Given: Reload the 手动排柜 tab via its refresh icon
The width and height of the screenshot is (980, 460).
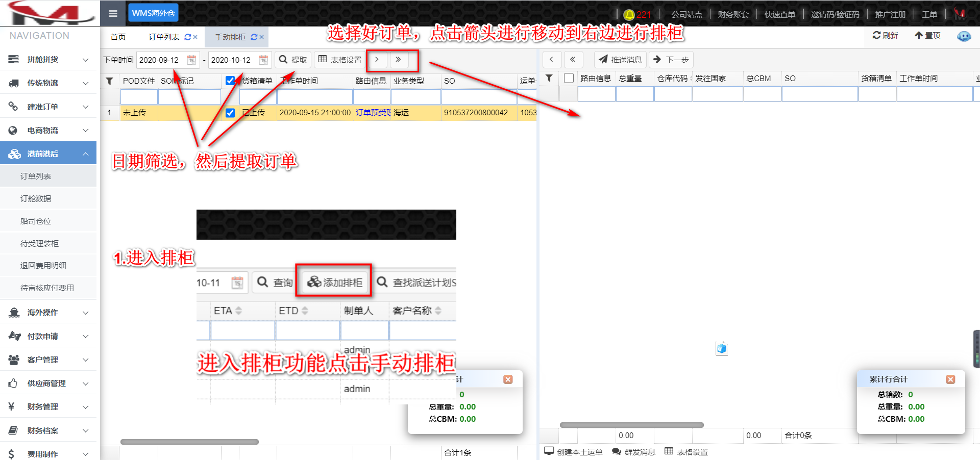Looking at the screenshot, I should [x=254, y=37].
